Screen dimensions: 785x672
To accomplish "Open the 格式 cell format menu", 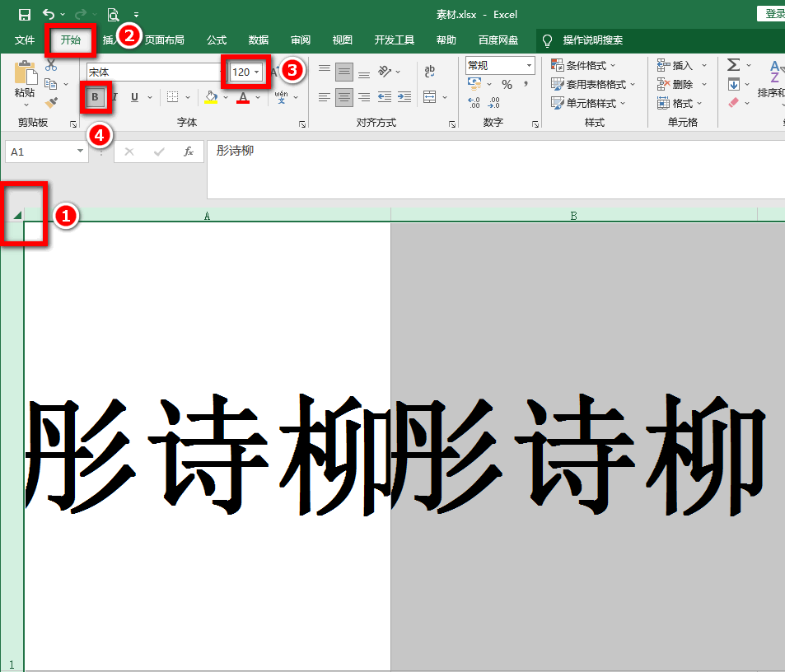I will [680, 103].
